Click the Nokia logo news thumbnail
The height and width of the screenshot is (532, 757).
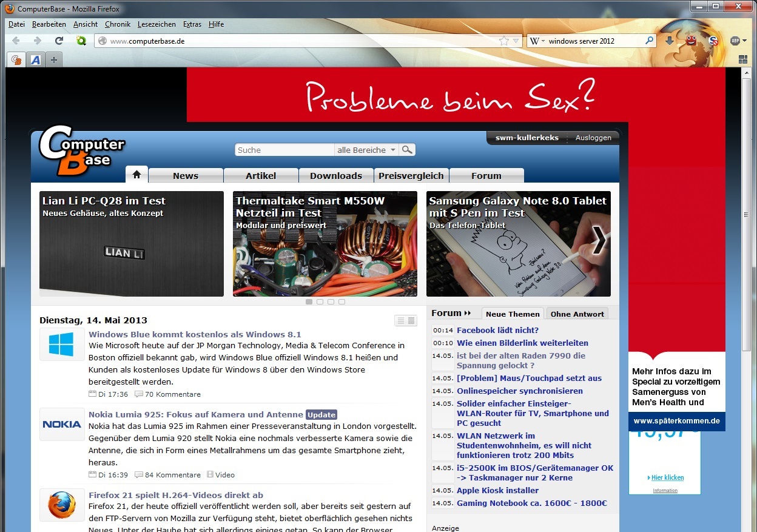[x=62, y=425]
